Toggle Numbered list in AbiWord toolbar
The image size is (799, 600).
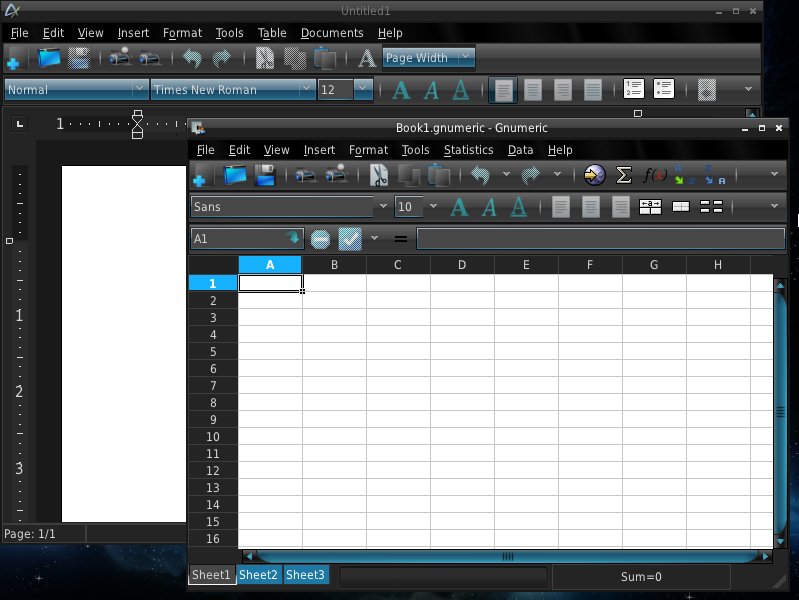pos(633,89)
